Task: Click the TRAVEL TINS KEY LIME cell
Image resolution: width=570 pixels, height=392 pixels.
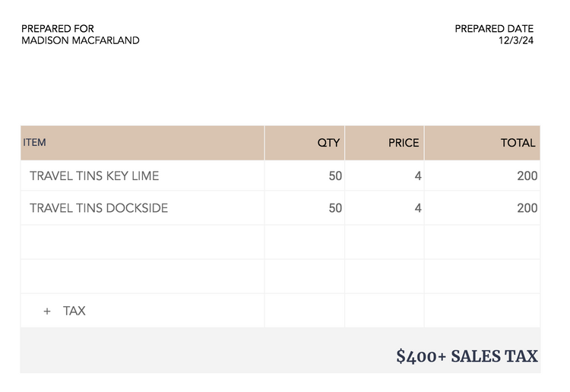Action: (143, 175)
